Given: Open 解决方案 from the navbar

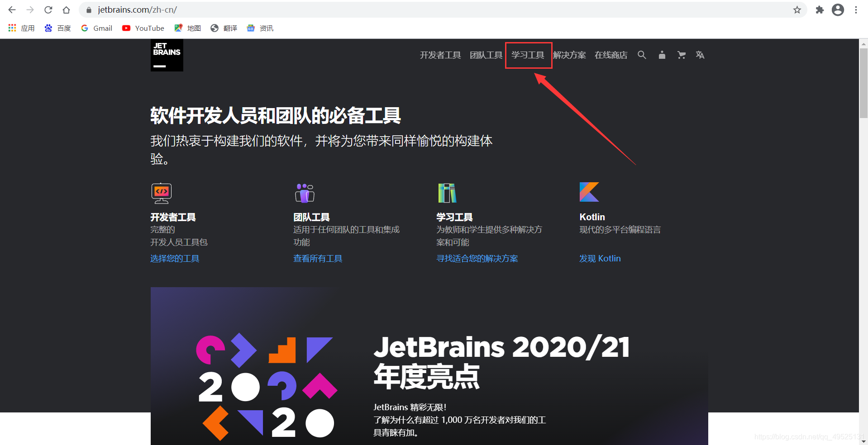Looking at the screenshot, I should pos(569,55).
